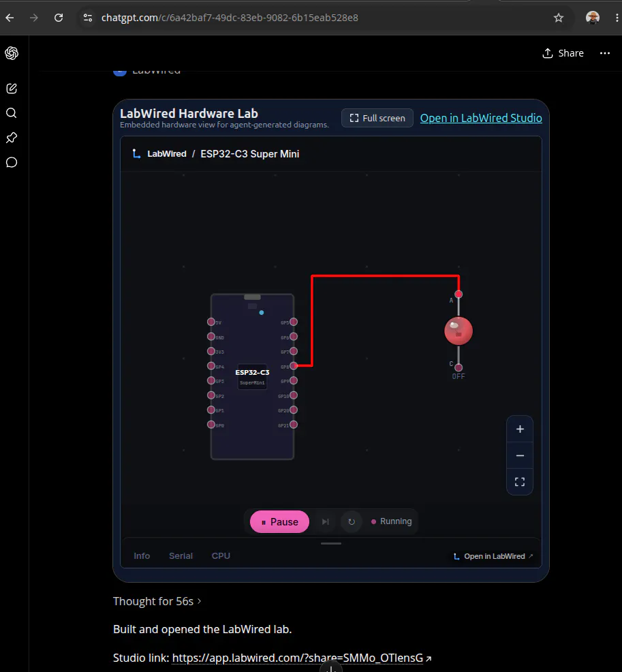This screenshot has width=622, height=672.
Task: Reset the simulation with circular arrow
Action: pyautogui.click(x=352, y=521)
